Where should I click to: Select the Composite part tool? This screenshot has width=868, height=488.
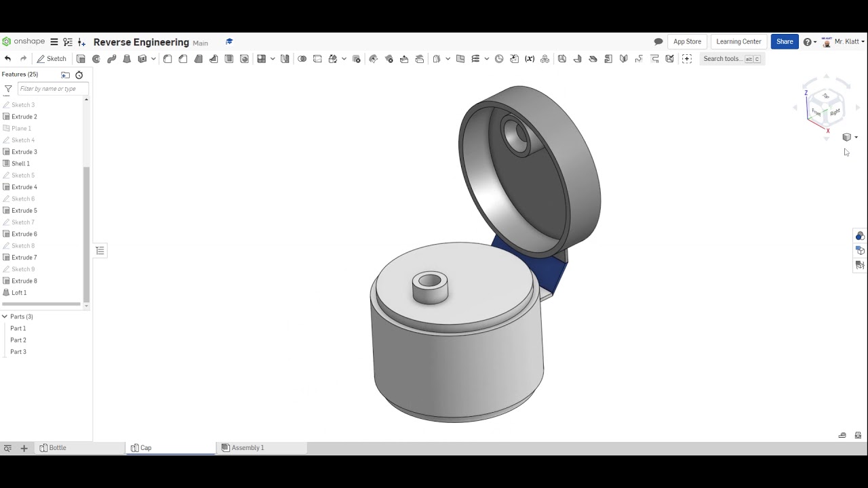pos(545,59)
